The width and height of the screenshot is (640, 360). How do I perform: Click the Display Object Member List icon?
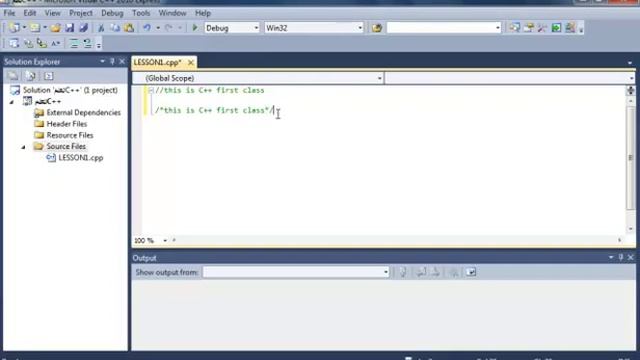click(14, 43)
